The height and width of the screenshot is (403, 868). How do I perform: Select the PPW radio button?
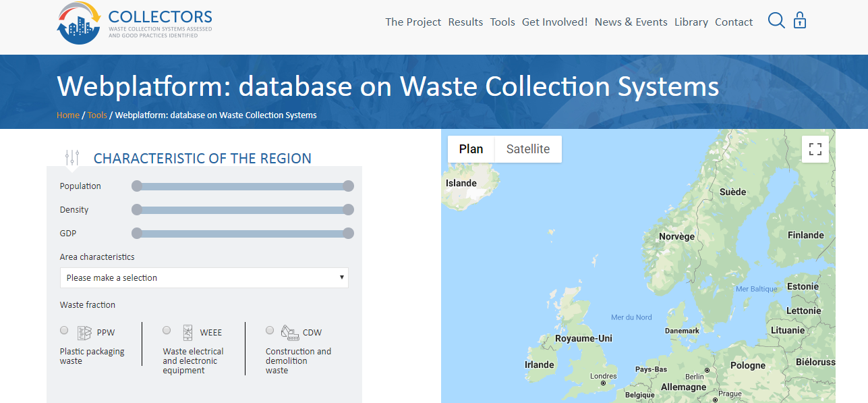63,330
